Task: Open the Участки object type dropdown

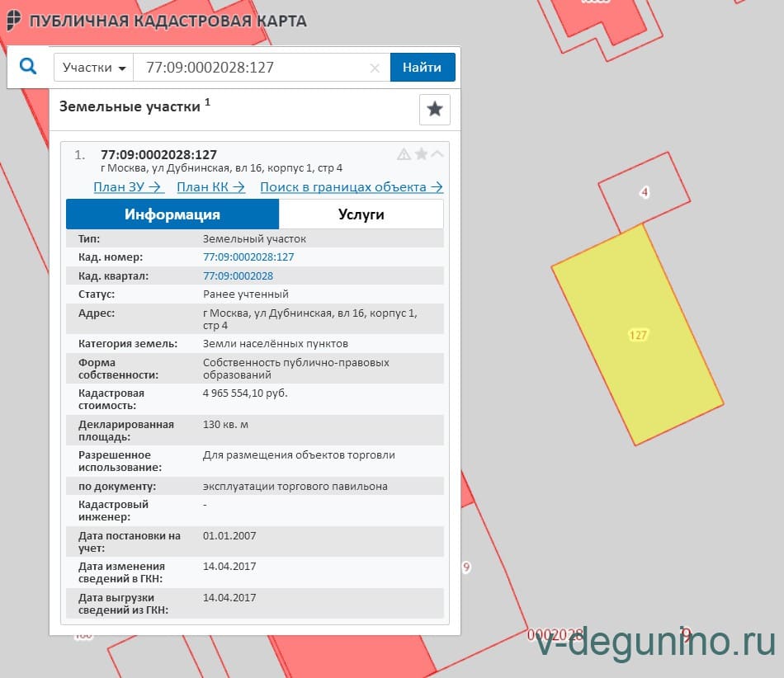Action: [x=93, y=68]
